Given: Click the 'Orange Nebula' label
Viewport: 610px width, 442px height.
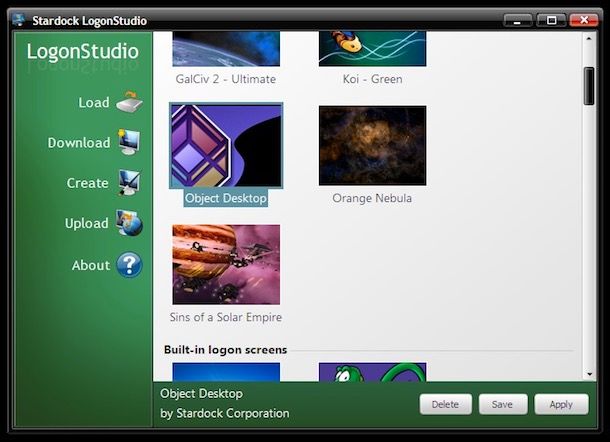Looking at the screenshot, I should (x=372, y=198).
